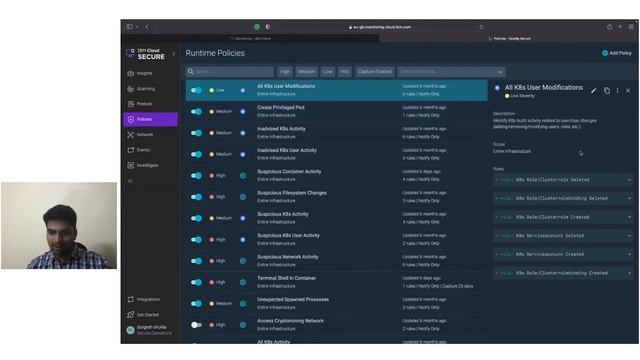
Task: Close the policy detail panel
Action: click(628, 91)
